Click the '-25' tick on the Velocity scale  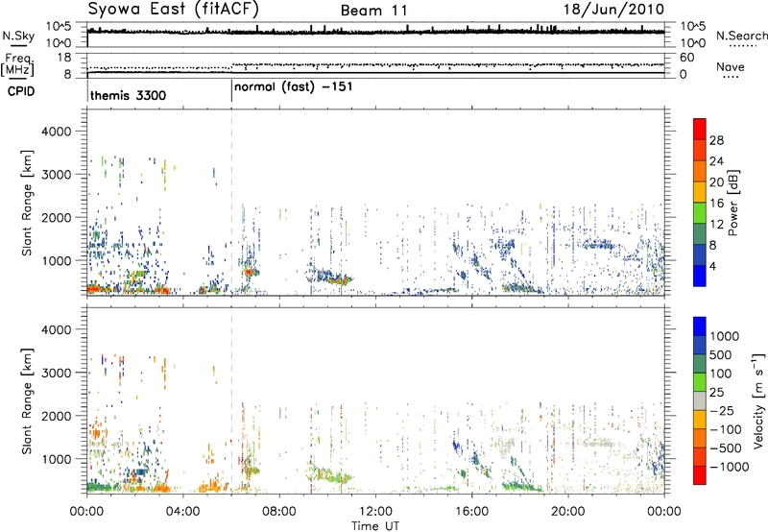click(722, 411)
